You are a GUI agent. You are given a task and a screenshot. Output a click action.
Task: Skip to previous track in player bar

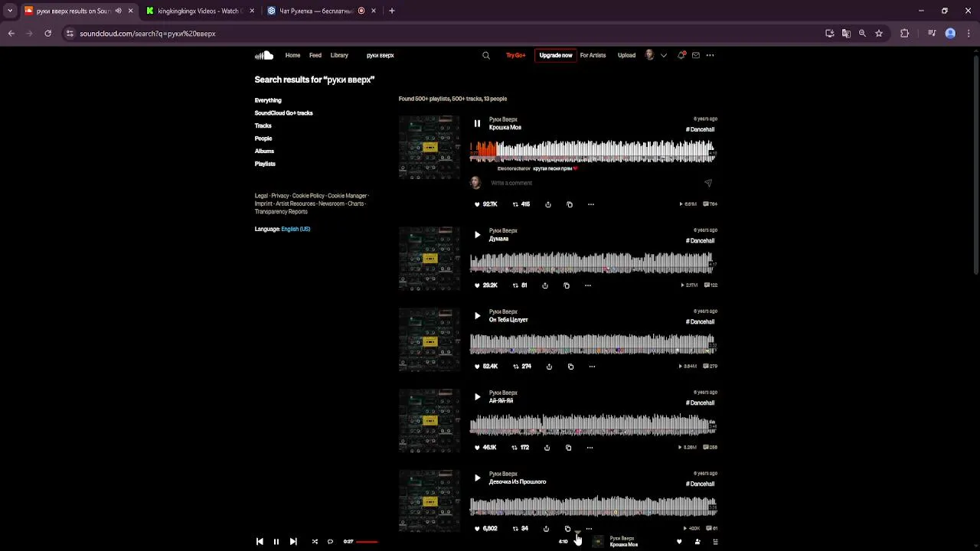260,542
